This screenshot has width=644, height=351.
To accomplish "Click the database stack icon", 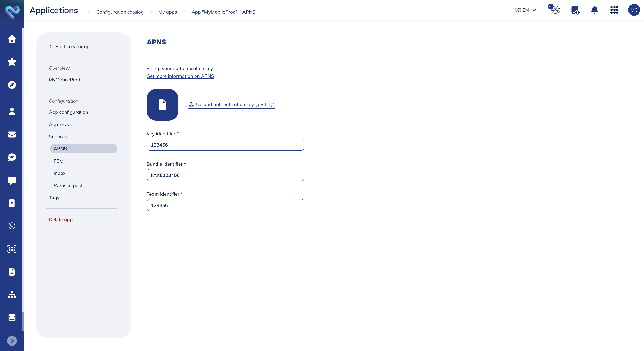I will pos(12,317).
